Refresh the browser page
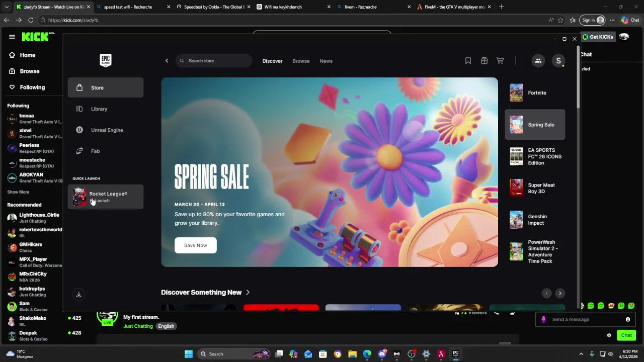Image resolution: width=644 pixels, height=362 pixels. click(x=31, y=20)
